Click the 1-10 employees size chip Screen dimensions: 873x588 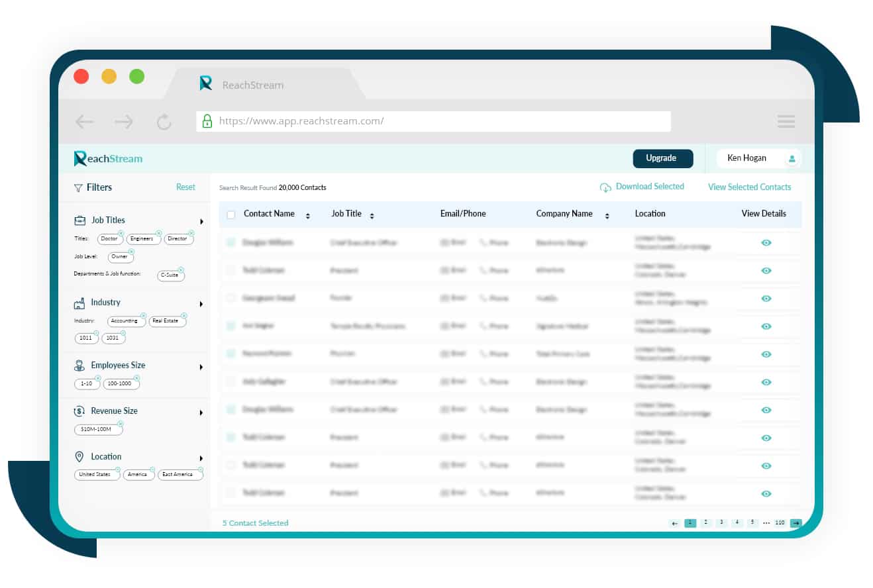[87, 383]
